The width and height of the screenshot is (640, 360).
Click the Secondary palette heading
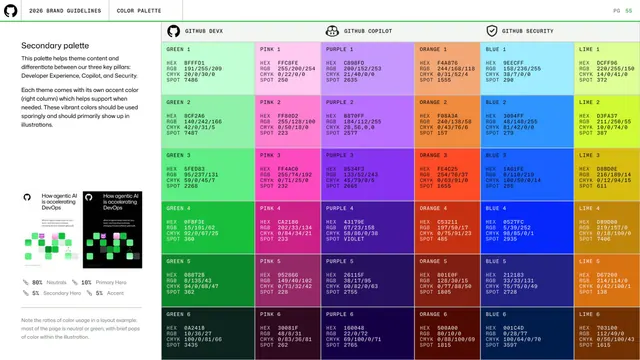(x=55, y=46)
